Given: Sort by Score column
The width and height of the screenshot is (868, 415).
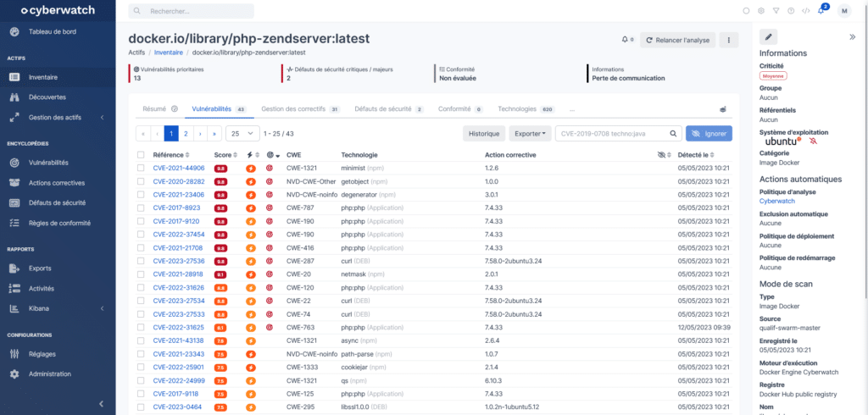Looking at the screenshot, I should click(x=225, y=155).
